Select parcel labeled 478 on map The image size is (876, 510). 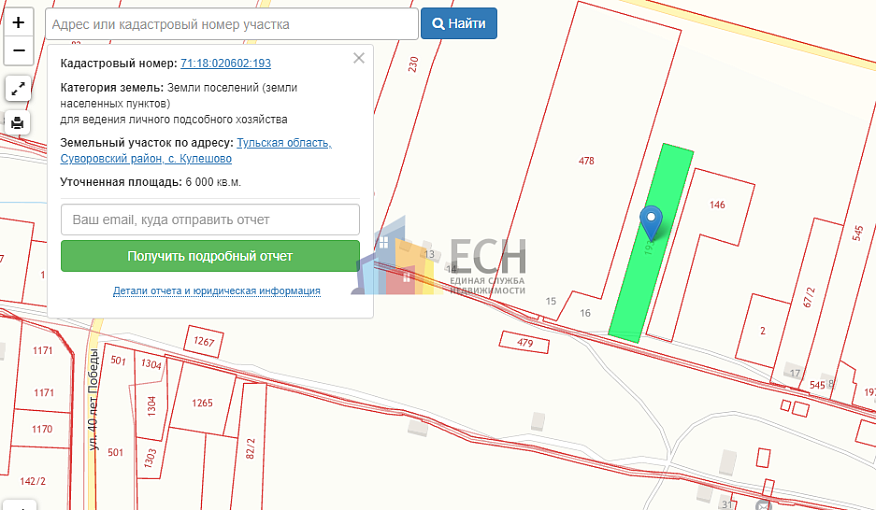coord(586,161)
